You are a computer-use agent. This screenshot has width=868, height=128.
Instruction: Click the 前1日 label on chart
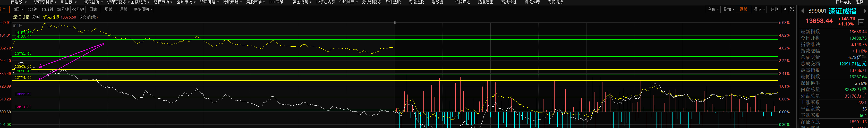18,25
